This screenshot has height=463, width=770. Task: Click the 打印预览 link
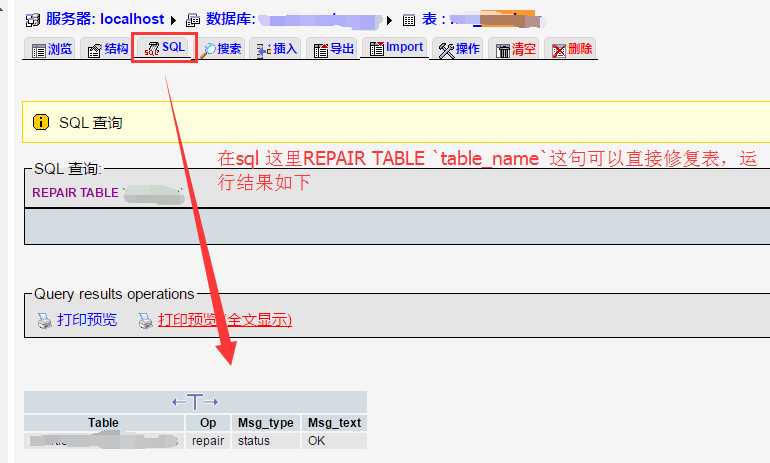click(x=87, y=320)
